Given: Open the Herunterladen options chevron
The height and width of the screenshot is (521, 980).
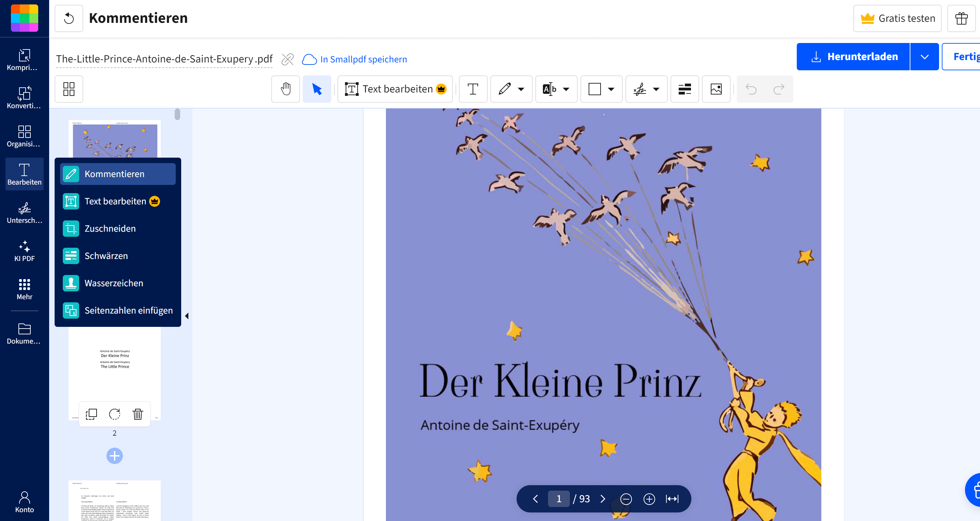Looking at the screenshot, I should coord(924,56).
